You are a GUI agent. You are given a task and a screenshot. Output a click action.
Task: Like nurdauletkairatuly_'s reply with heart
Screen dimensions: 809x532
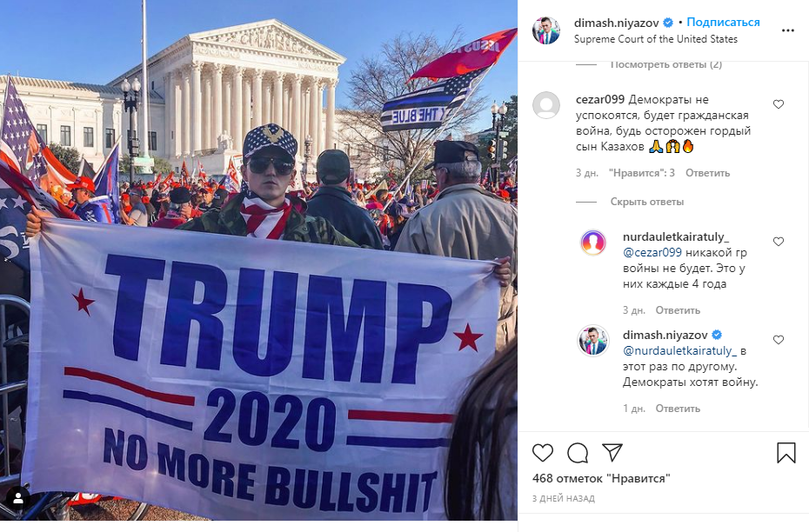pos(779,242)
